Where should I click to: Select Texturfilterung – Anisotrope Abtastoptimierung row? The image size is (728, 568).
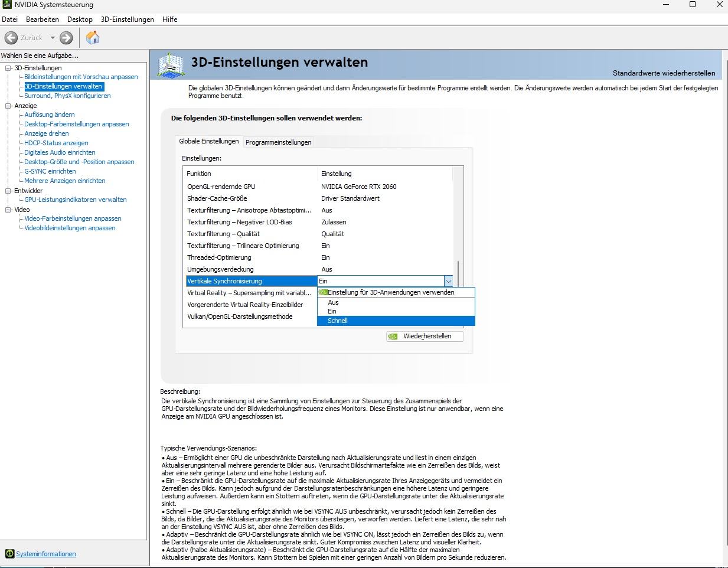[319, 210]
